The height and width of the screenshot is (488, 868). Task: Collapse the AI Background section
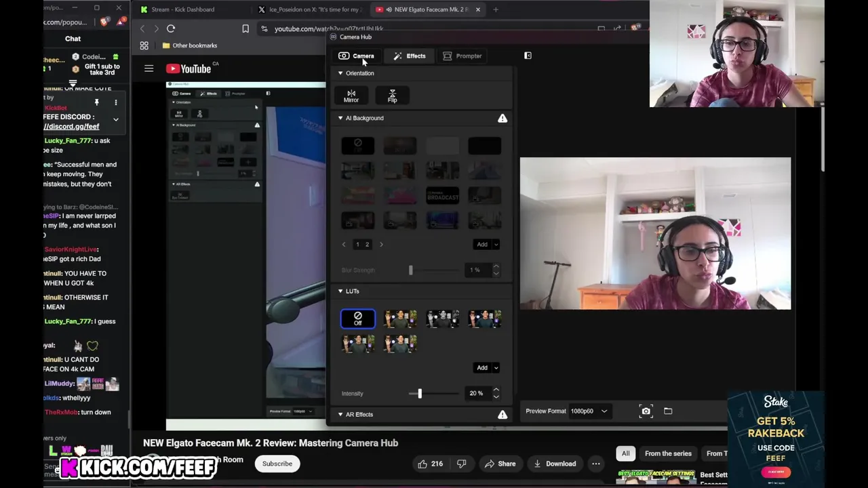[340, 118]
